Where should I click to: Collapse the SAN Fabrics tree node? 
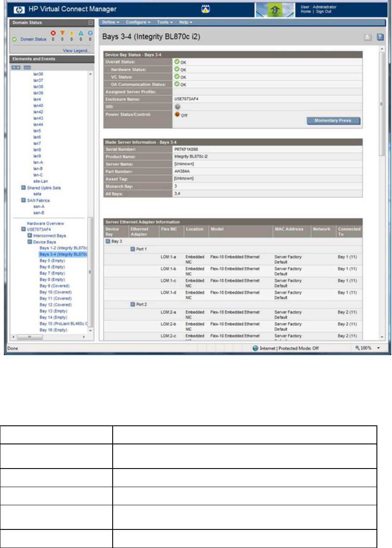coord(23,200)
